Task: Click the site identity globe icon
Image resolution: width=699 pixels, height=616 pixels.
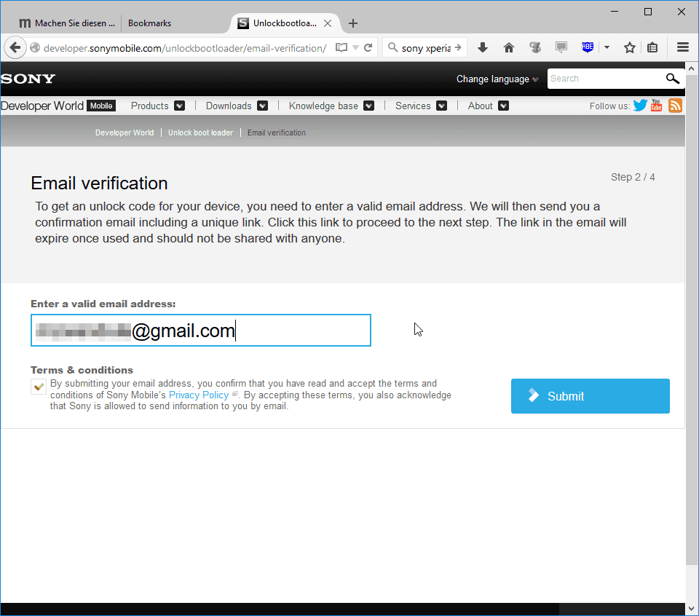Action: click(x=35, y=48)
